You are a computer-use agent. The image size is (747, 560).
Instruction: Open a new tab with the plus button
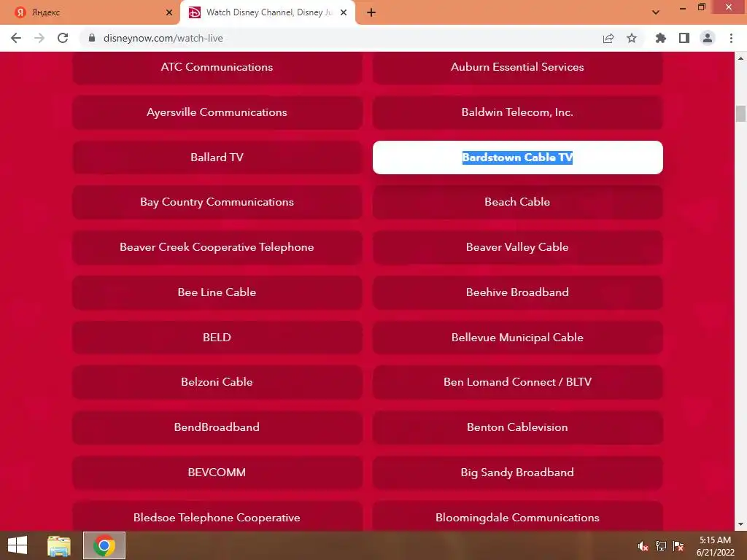(x=371, y=12)
